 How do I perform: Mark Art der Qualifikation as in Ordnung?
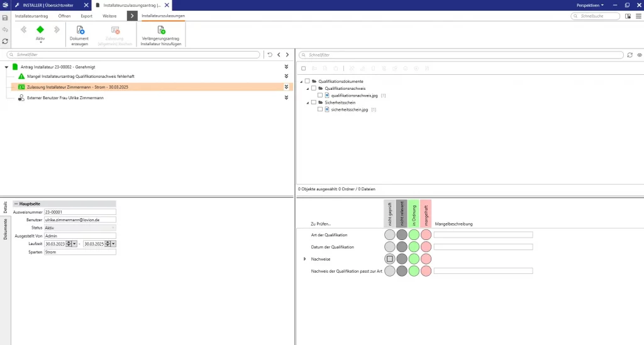(414, 235)
